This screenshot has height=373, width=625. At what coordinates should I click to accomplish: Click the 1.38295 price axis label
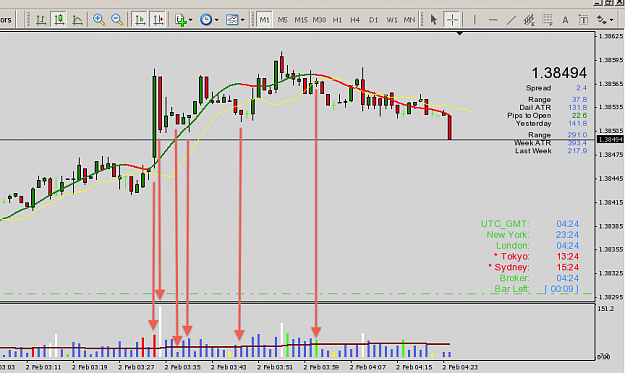point(611,297)
